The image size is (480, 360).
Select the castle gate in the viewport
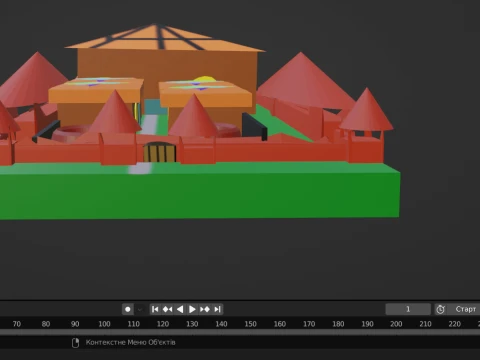pyautogui.click(x=160, y=153)
